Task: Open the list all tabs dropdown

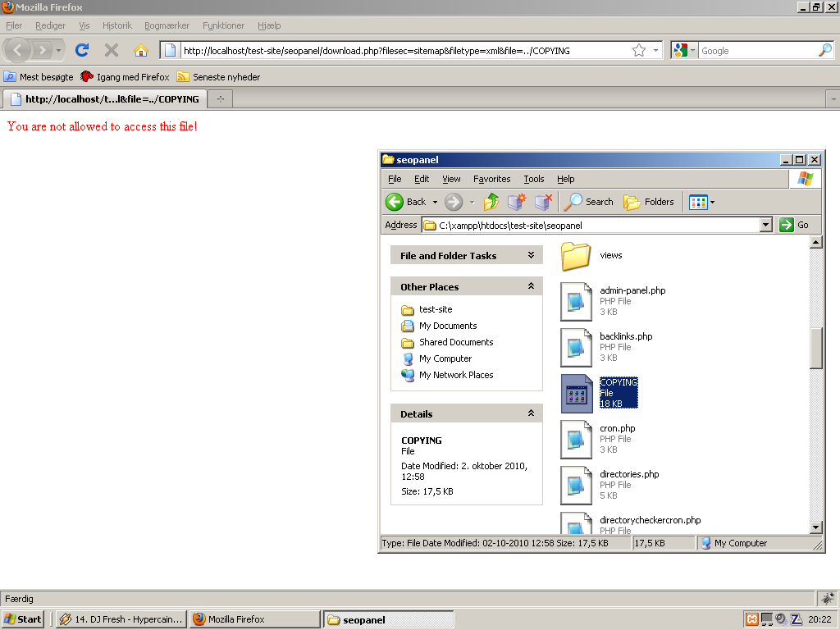Action: click(833, 99)
